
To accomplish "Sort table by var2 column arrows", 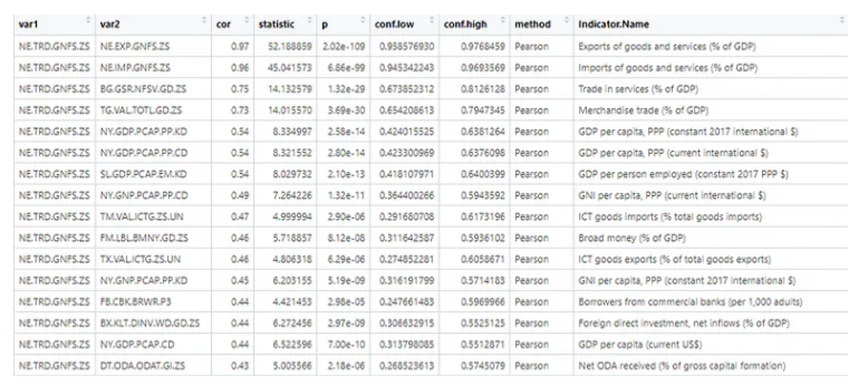I will point(204,20).
